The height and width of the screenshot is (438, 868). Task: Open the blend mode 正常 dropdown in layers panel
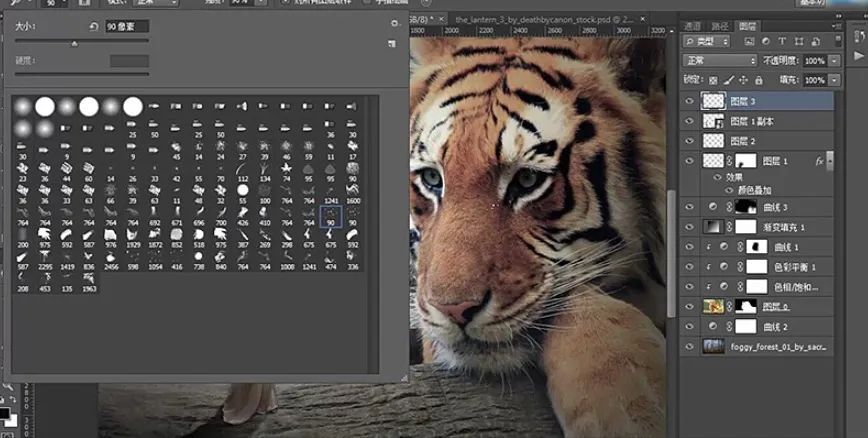click(718, 61)
